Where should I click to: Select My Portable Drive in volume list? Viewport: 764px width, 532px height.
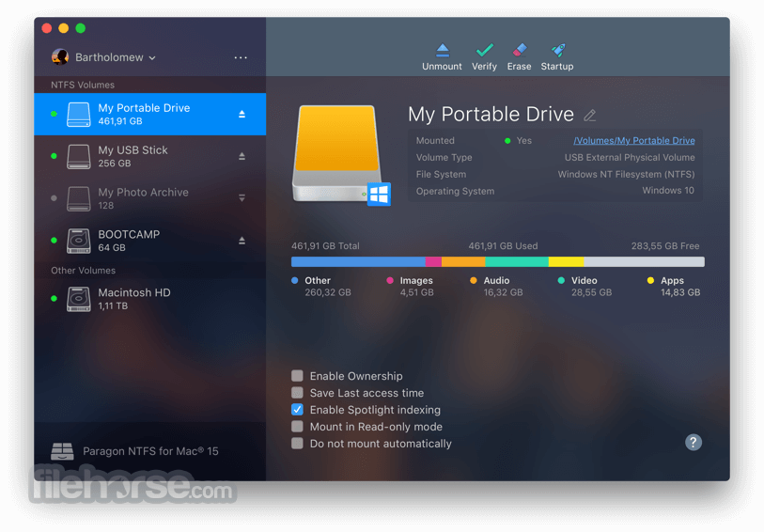pos(150,114)
